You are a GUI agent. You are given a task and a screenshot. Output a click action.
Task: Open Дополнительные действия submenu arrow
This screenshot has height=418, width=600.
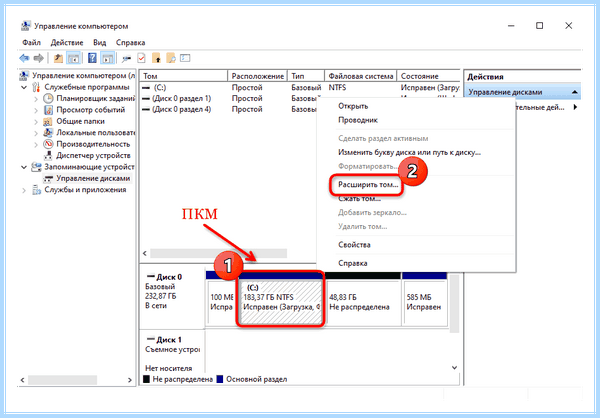coord(575,108)
